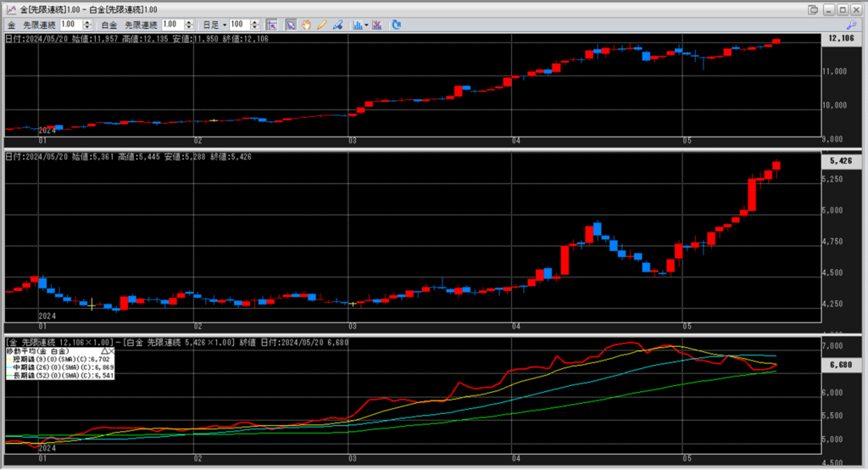Open the bar chart indicator icon
868x470 pixels.
[x=357, y=25]
